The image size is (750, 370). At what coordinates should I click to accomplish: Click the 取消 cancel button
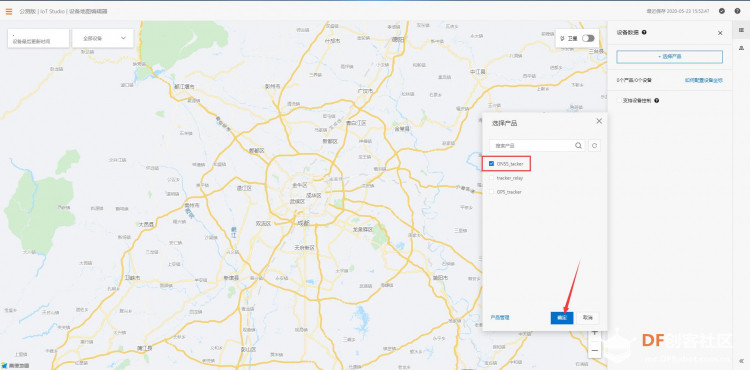coord(587,317)
